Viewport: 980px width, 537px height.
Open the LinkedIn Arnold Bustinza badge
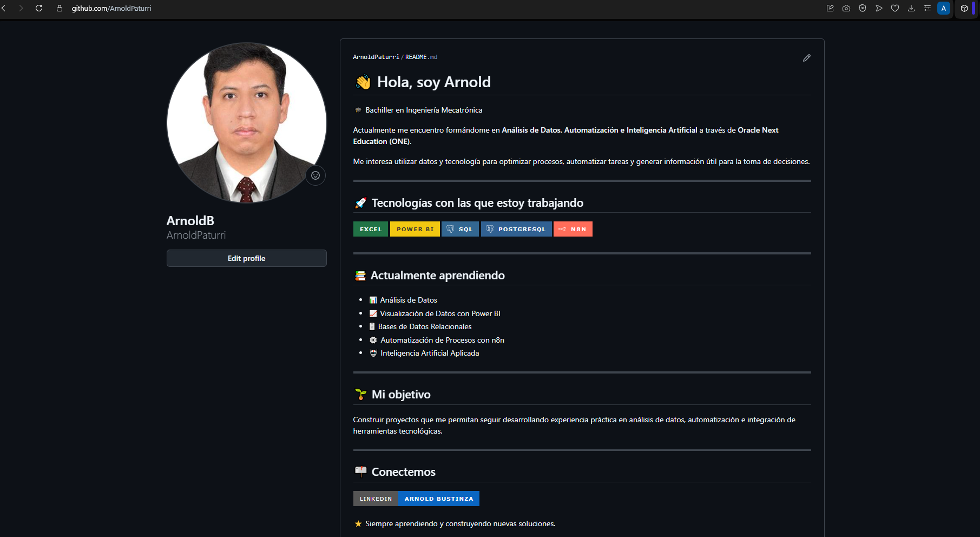pos(416,499)
